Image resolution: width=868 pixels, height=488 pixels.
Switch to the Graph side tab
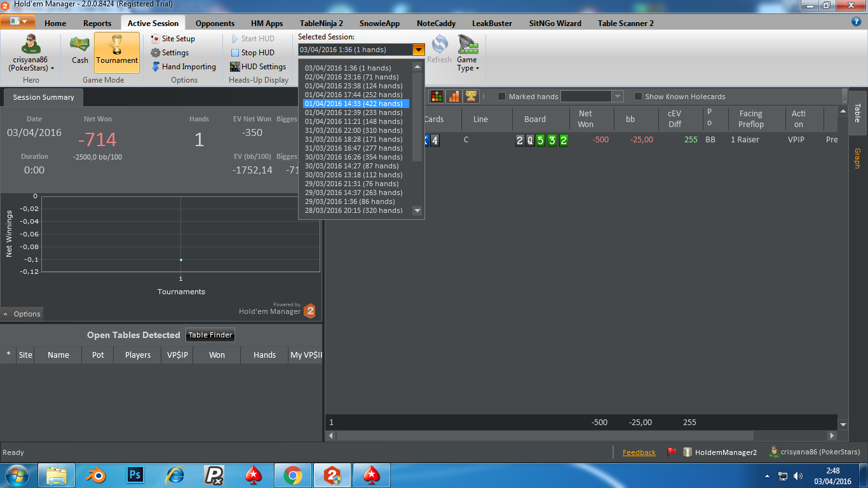click(x=857, y=158)
